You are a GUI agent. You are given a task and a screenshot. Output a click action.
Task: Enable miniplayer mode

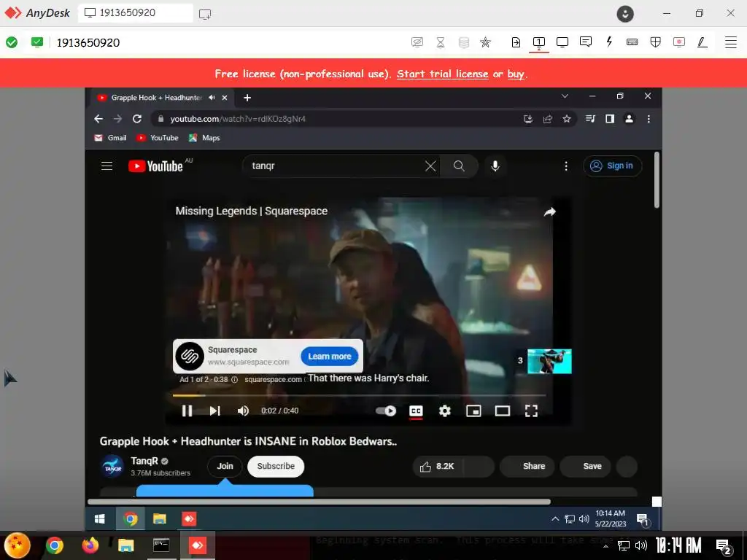click(473, 411)
